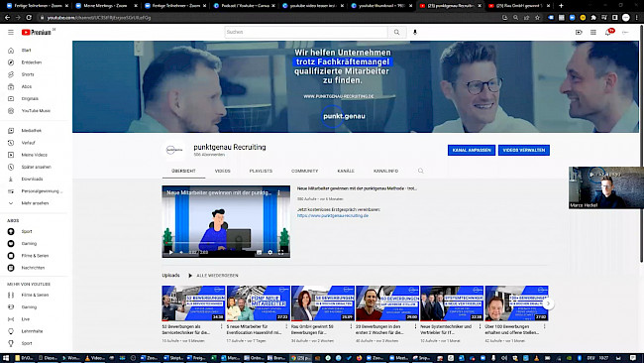Switch to the Videos channel tab
The height and width of the screenshot is (363, 644).
[x=223, y=171]
